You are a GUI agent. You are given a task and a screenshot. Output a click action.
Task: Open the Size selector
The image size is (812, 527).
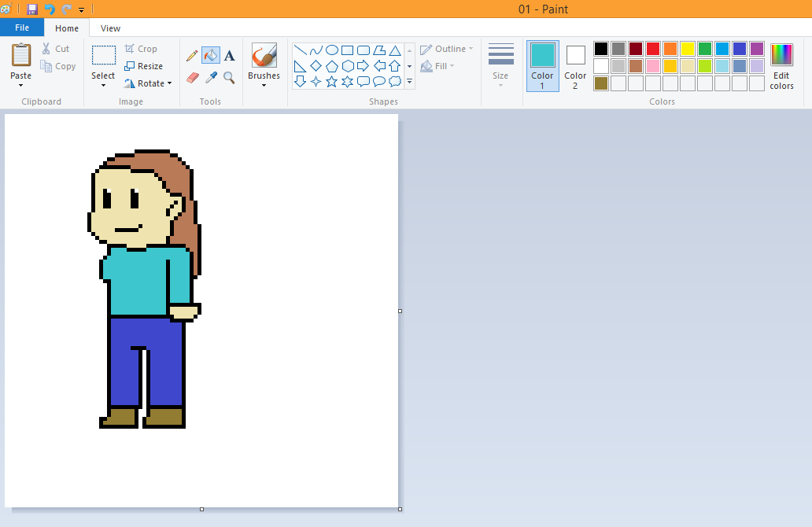click(x=500, y=65)
